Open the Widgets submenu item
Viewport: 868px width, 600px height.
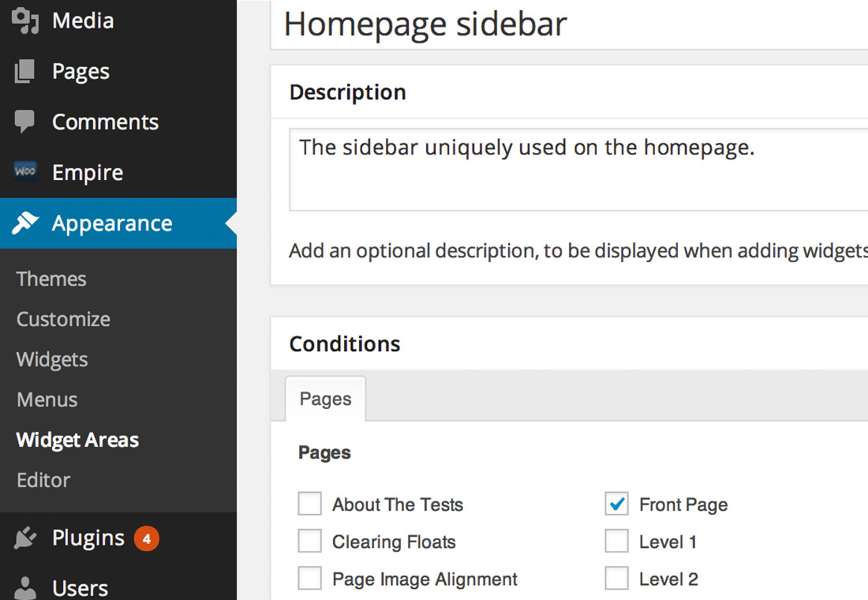(52, 360)
